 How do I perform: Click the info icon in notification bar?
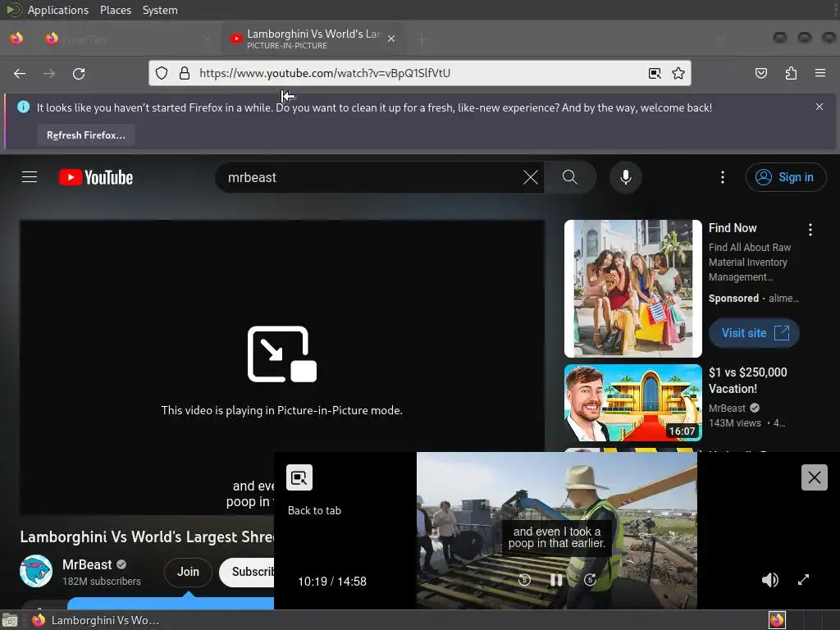23,107
